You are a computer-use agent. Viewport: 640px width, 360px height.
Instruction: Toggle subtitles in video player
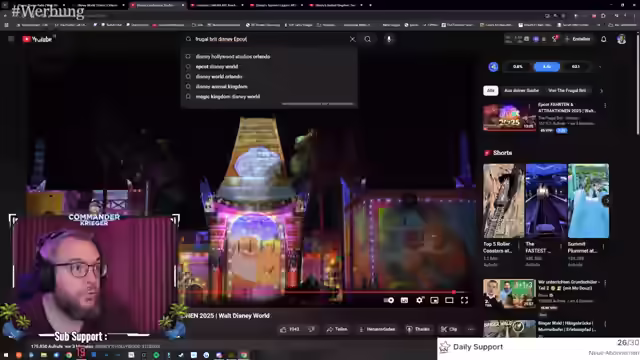[404, 300]
